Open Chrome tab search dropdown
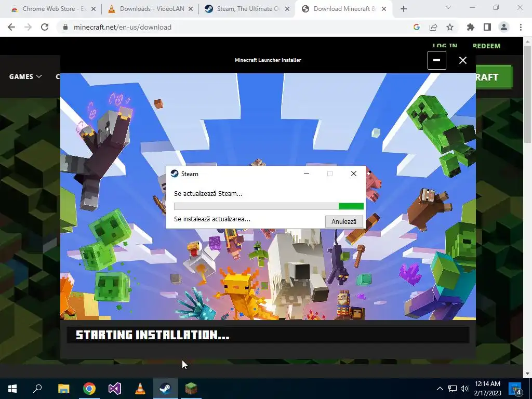Image resolution: width=532 pixels, height=399 pixels. tap(448, 7)
